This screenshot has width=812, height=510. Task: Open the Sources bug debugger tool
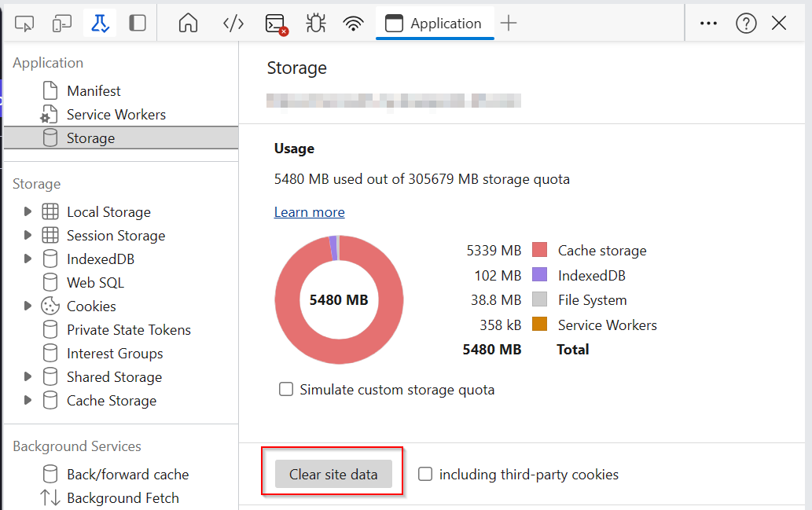tap(315, 24)
